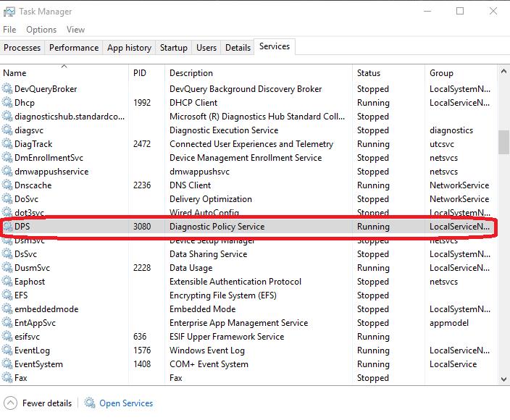Click the gear icon beside Eaphost
Image resolution: width=510 pixels, height=420 pixels.
click(x=7, y=282)
